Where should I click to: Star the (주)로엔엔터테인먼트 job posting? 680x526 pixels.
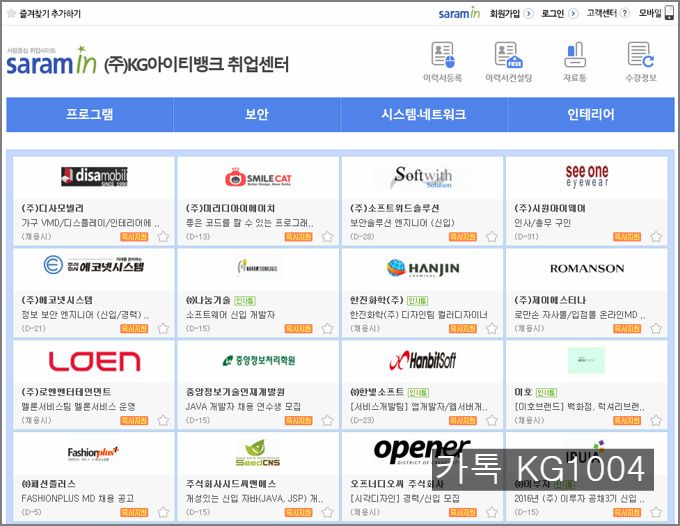coord(163,421)
